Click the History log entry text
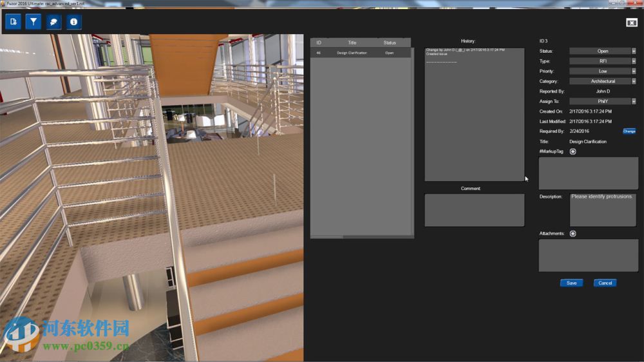 click(466, 52)
